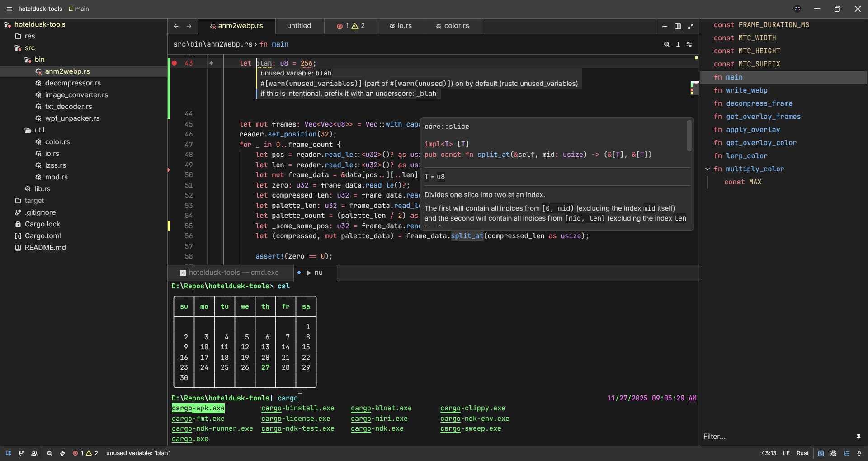Screen dimensions: 868x461
Task: Switch to the untitled tab
Action: (x=299, y=26)
